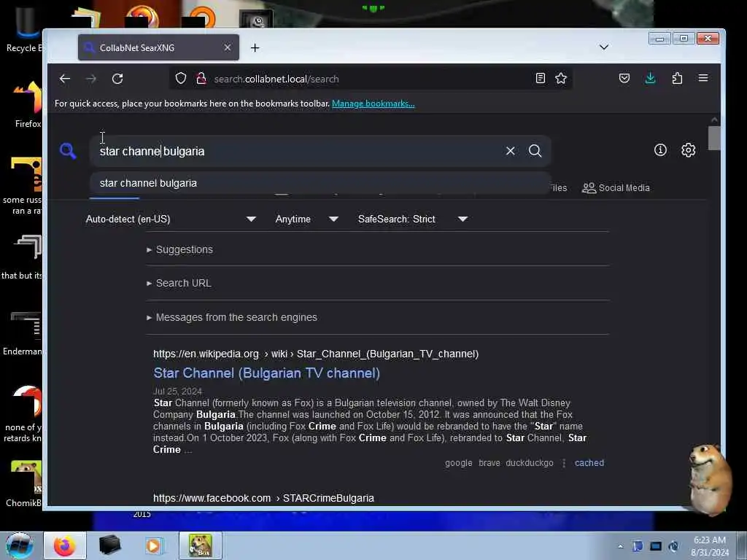Open extensions puzzle-piece icon

pos(677,78)
